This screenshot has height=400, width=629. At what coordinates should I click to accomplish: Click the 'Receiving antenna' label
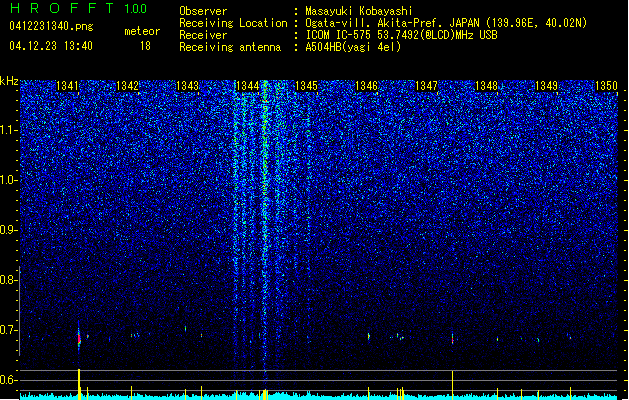(x=230, y=47)
